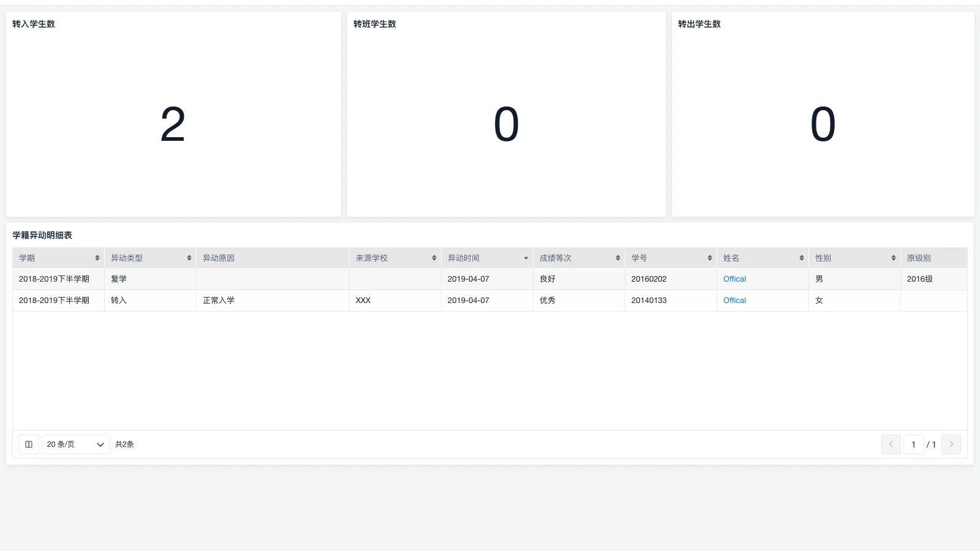This screenshot has width=980, height=551.
Task: Click the 姓名 column sort arrows
Action: 802,258
